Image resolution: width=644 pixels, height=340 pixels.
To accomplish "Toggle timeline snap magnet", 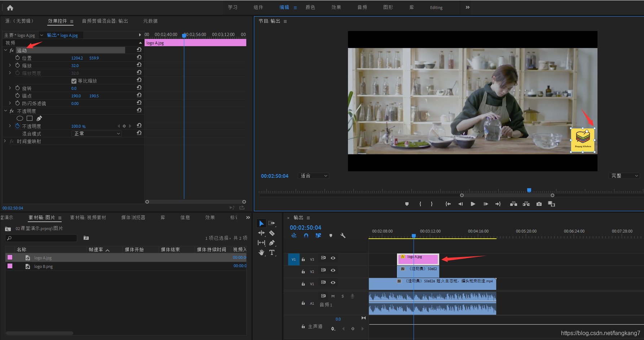I will coord(306,235).
